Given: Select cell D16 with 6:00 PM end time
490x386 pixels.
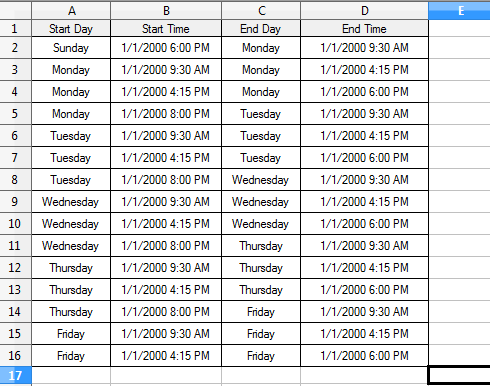Looking at the screenshot, I should (x=364, y=356).
